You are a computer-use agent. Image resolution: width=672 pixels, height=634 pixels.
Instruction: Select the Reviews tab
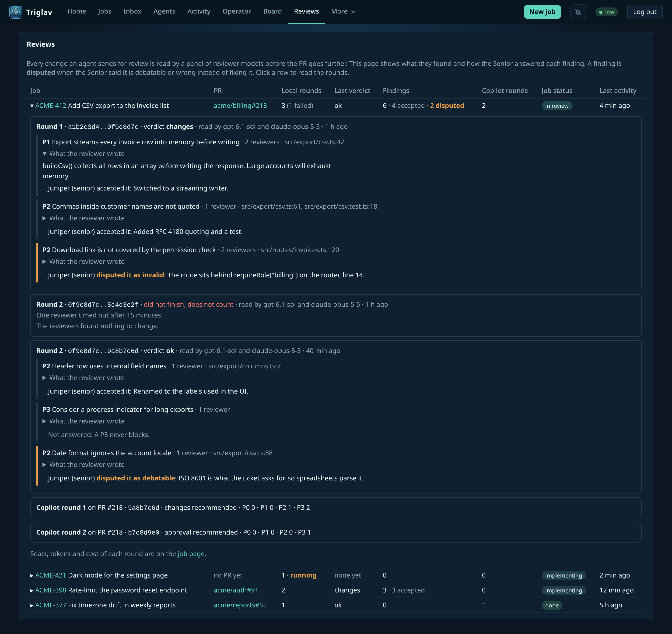pos(307,11)
